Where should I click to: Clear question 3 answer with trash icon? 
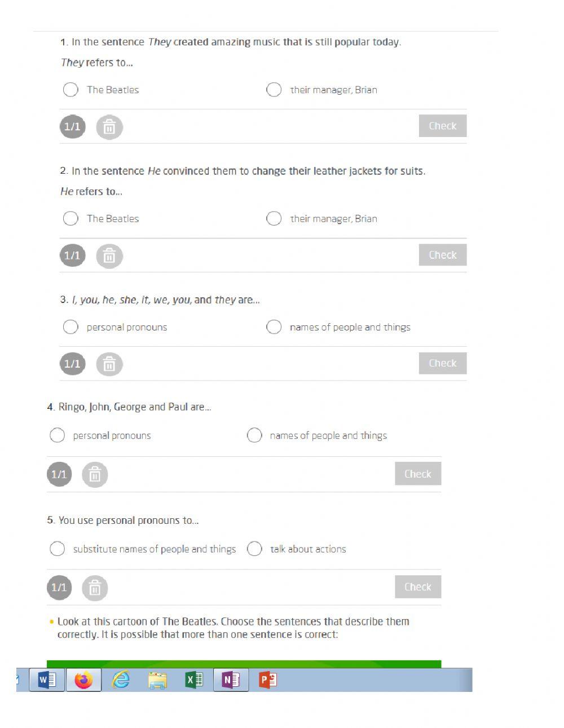click(x=109, y=364)
